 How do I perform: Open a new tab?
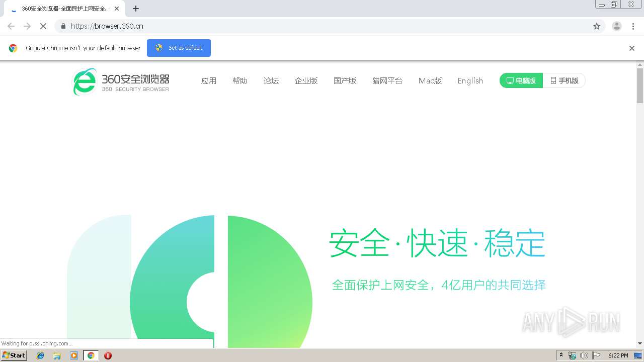136,9
